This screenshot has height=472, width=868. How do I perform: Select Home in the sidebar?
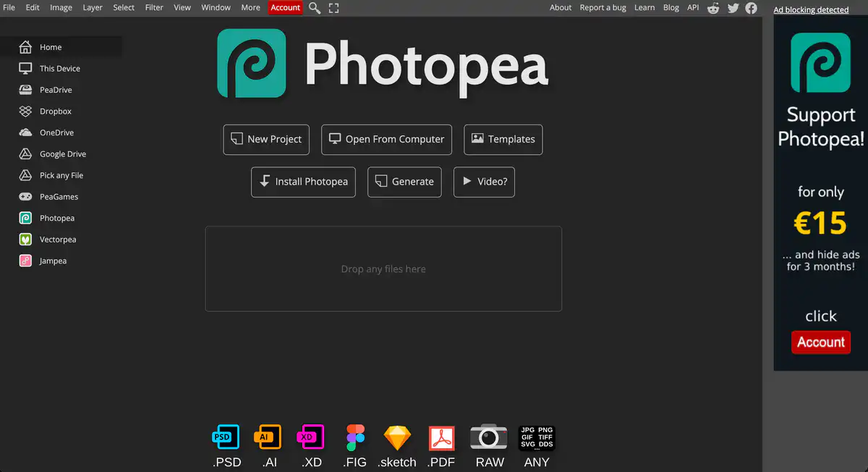coord(61,47)
